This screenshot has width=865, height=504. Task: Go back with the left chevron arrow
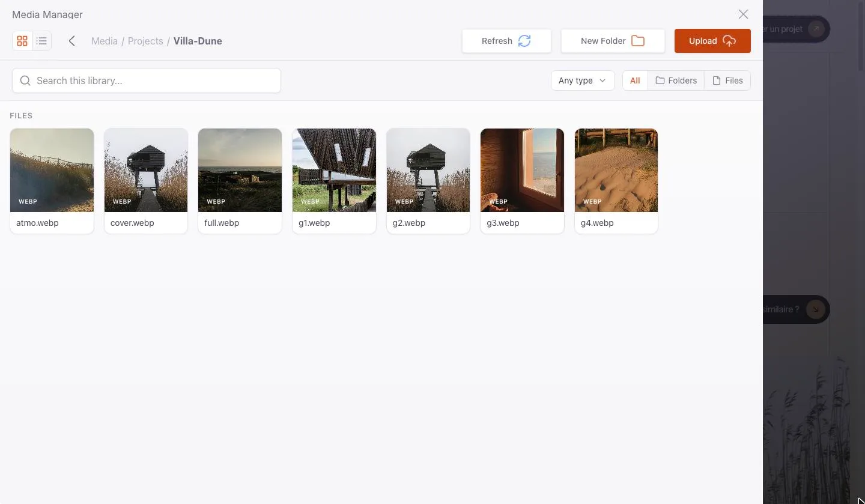72,41
